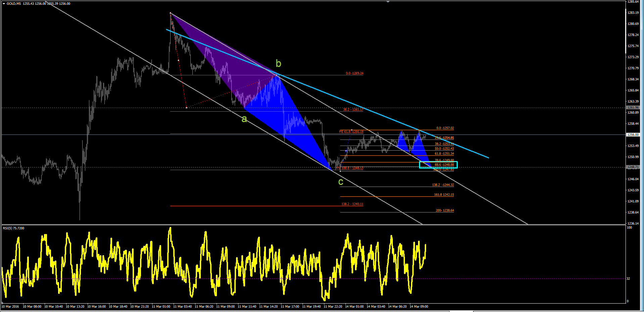Click the 'FE 61.8 -1256.19' expansion label
The image size is (644, 312).
[351, 132]
